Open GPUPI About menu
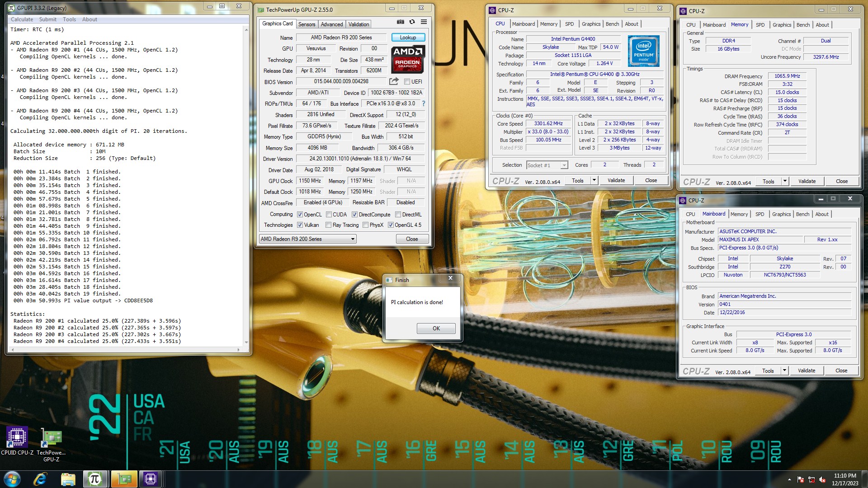The height and width of the screenshot is (488, 868). point(90,19)
